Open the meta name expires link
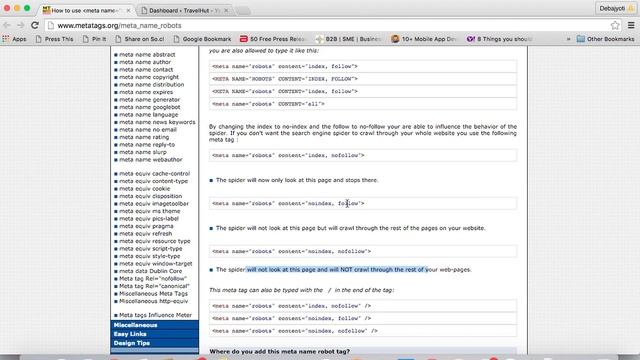 tap(146, 92)
